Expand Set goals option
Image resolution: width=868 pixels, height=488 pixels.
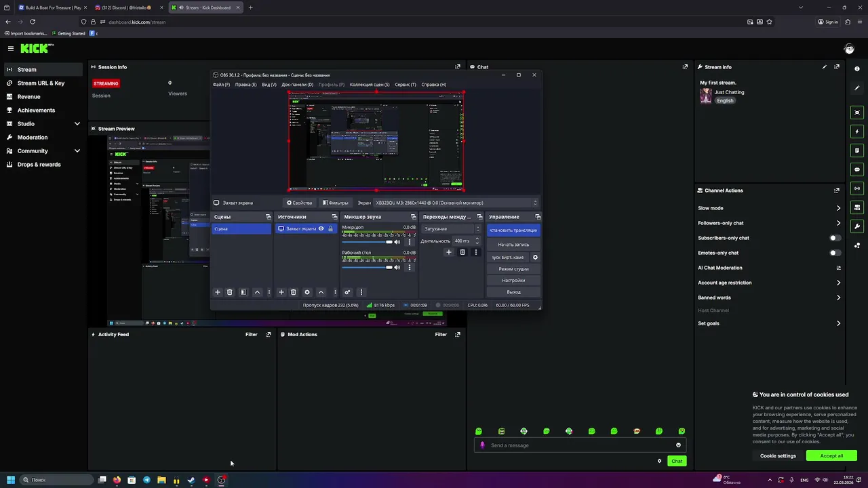point(838,323)
